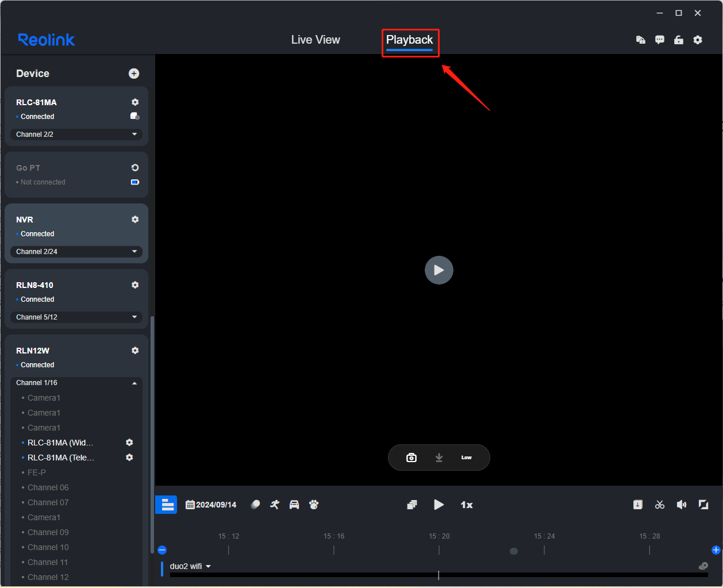Mute the playback audio

(x=682, y=505)
